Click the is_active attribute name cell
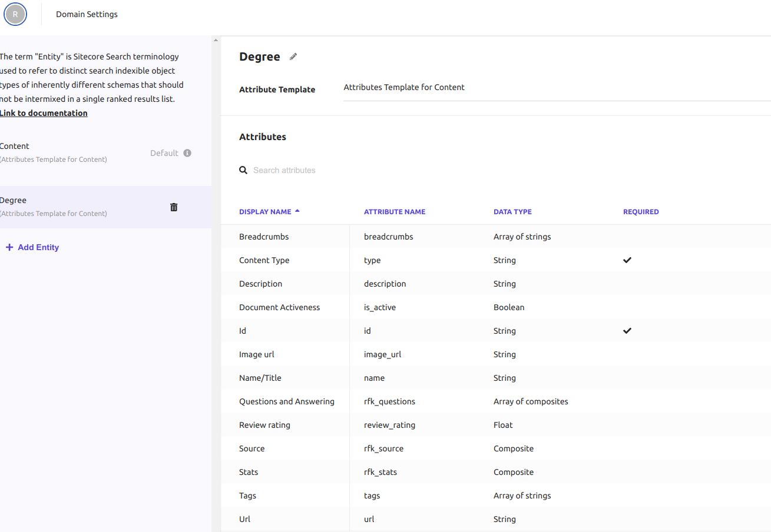 (380, 307)
